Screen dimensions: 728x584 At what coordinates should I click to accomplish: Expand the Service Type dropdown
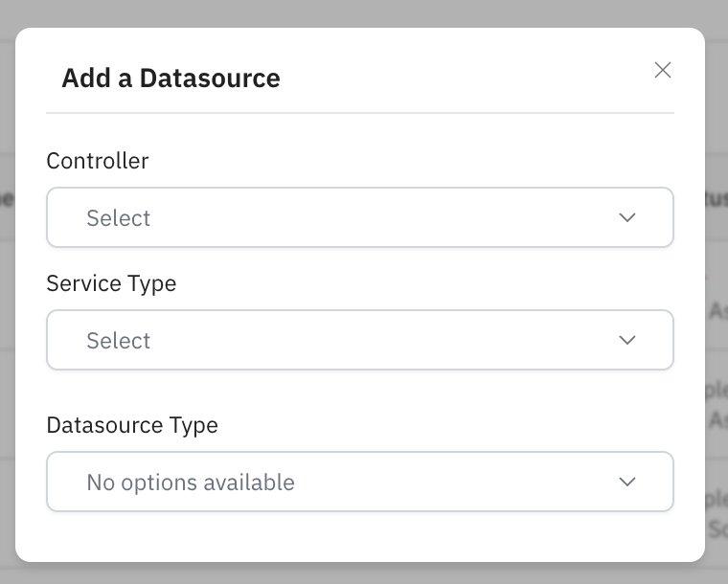(359, 340)
